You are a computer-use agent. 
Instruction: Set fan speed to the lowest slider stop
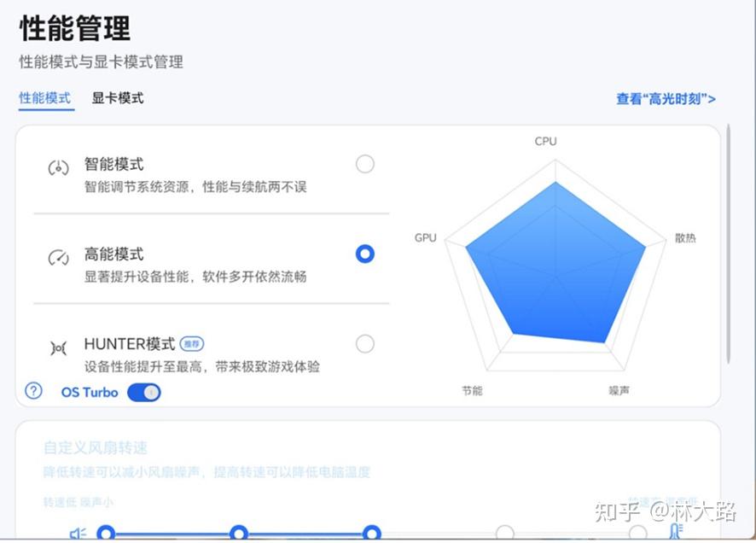click(x=106, y=534)
